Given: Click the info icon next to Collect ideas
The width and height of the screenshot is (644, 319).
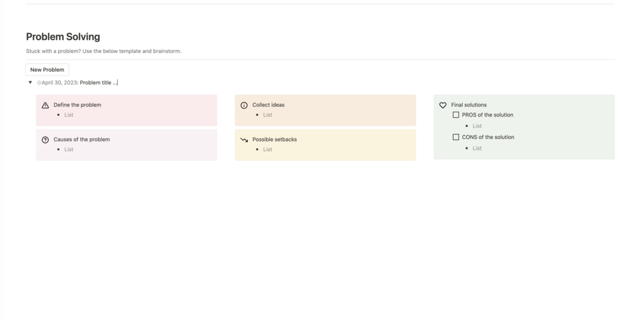Looking at the screenshot, I should (244, 105).
